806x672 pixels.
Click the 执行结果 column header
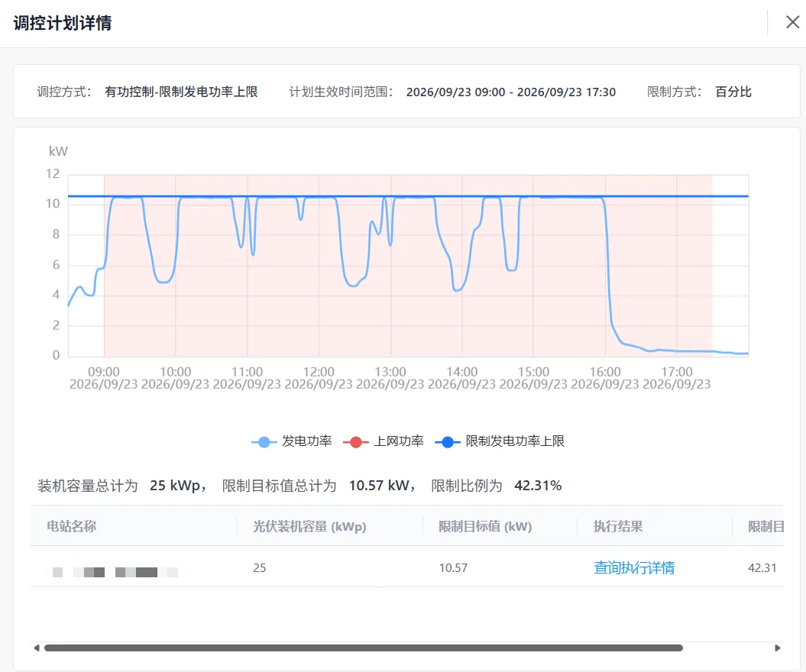tap(618, 526)
